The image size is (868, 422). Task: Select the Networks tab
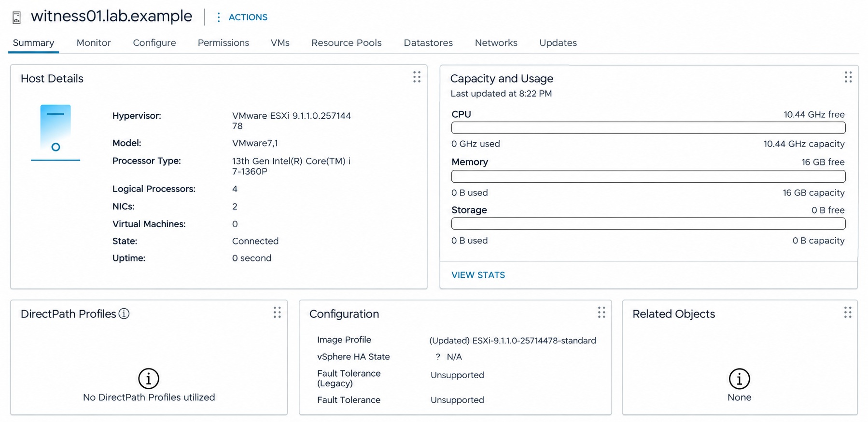(496, 43)
